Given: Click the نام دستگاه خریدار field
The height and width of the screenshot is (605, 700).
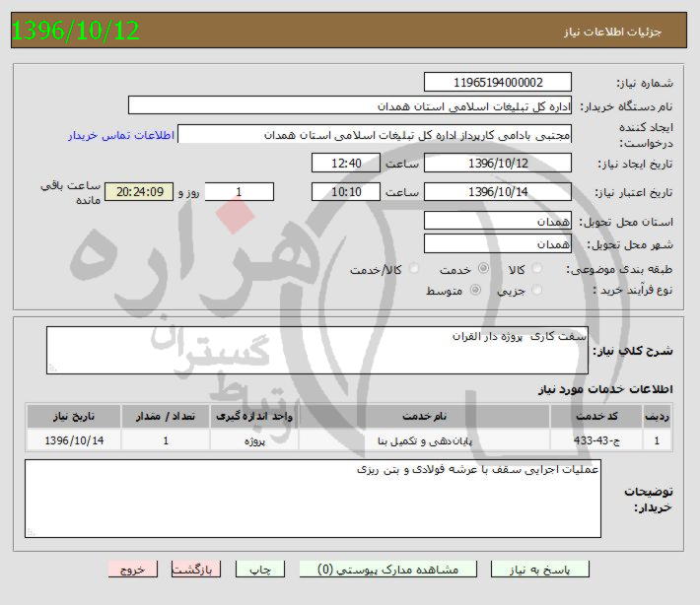Looking at the screenshot, I should 350,105.
